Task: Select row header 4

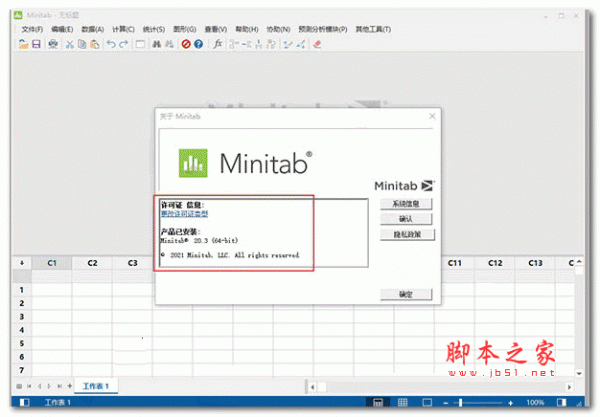Action: 22,330
